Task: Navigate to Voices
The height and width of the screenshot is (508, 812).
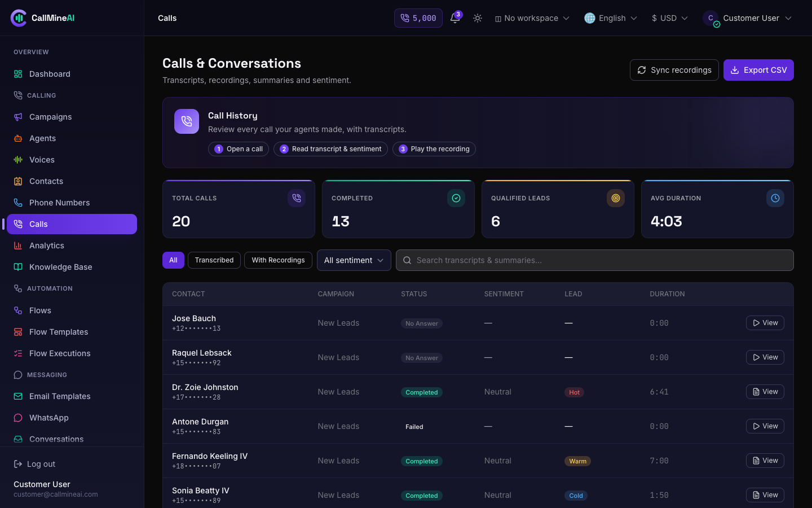Action: (x=72, y=160)
